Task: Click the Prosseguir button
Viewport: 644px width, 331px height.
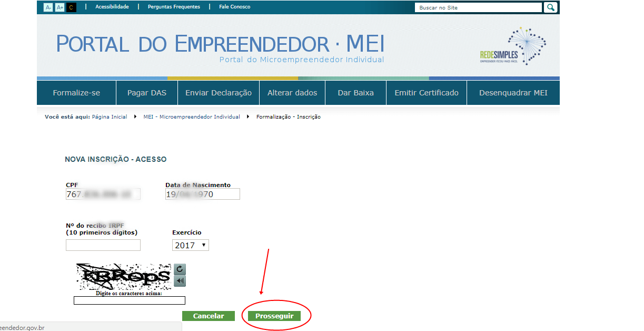Action: (x=274, y=316)
